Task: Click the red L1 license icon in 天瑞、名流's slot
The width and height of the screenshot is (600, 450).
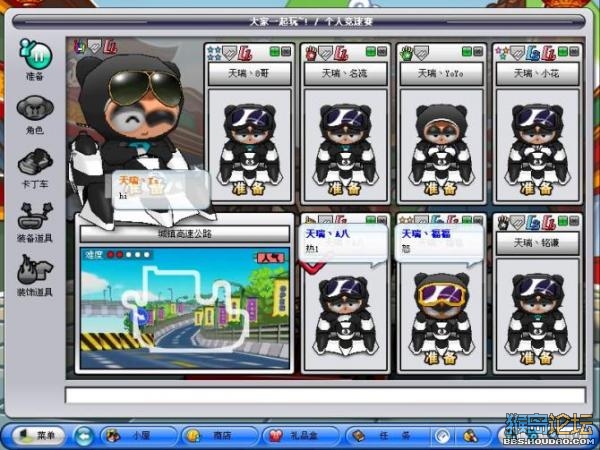Action: click(x=341, y=53)
